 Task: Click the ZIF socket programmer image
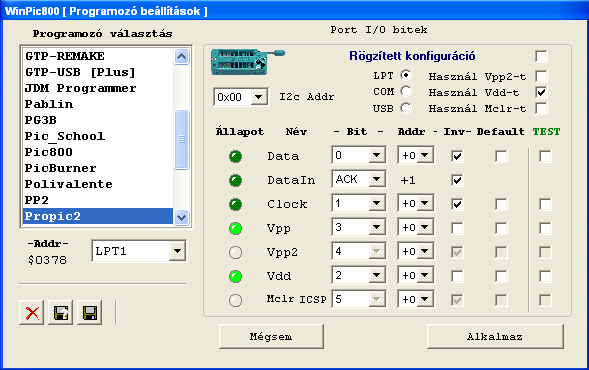pyautogui.click(x=247, y=62)
